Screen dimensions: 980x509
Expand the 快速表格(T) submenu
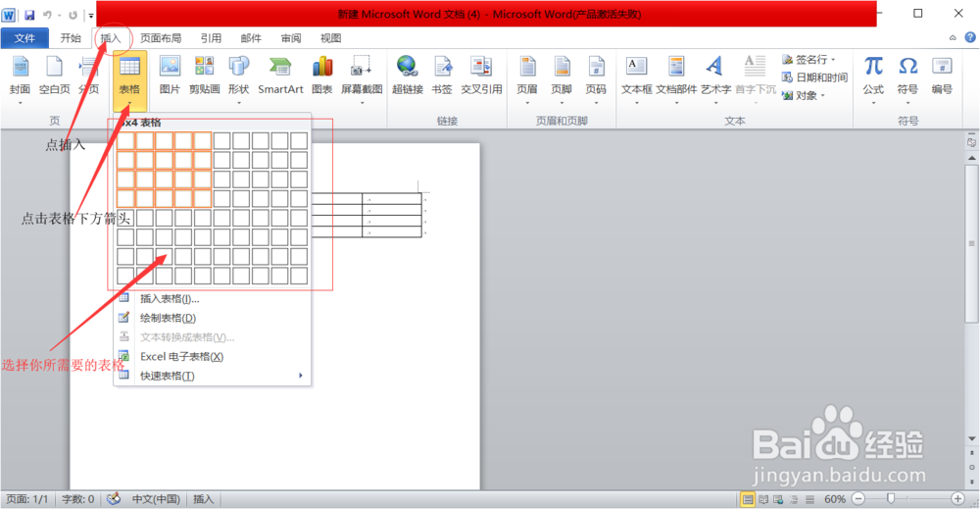[x=212, y=376]
